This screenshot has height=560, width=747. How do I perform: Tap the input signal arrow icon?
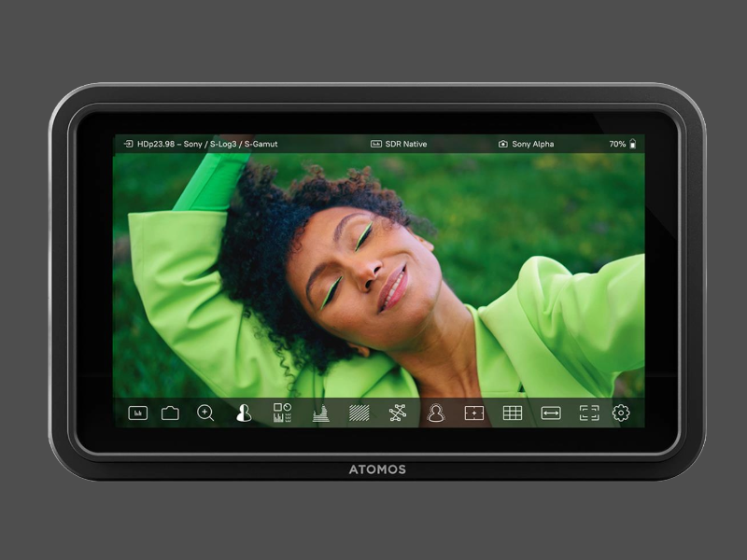(x=128, y=144)
